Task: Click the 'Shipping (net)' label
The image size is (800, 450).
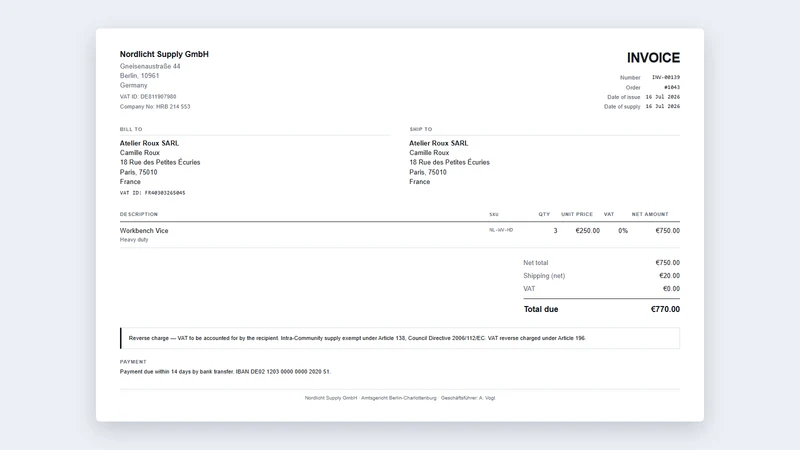Action: (544, 276)
